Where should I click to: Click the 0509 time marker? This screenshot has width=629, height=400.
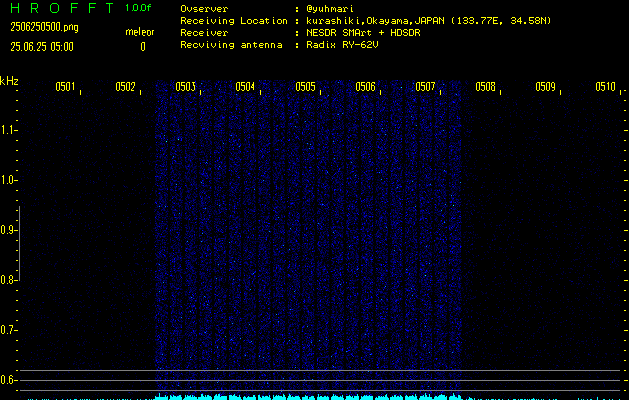(x=545, y=87)
